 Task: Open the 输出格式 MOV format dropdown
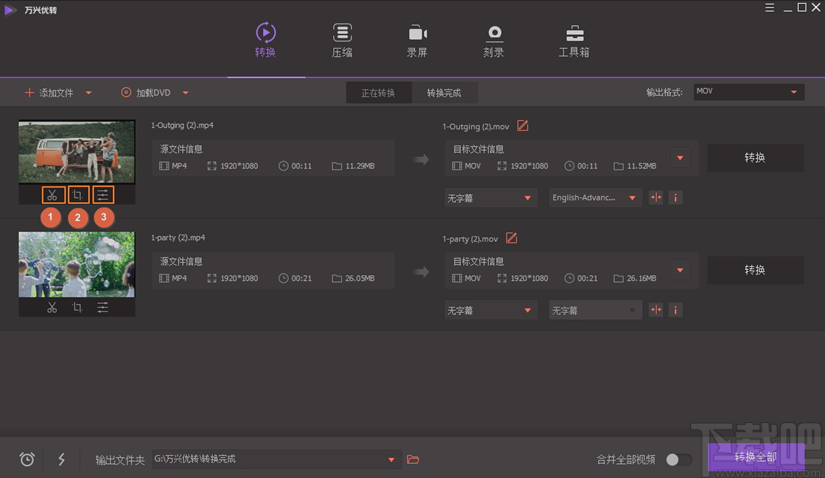(749, 92)
